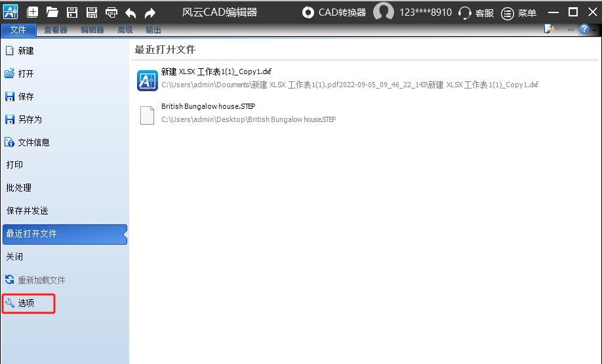
Task: Close the application window
Action: (592, 12)
